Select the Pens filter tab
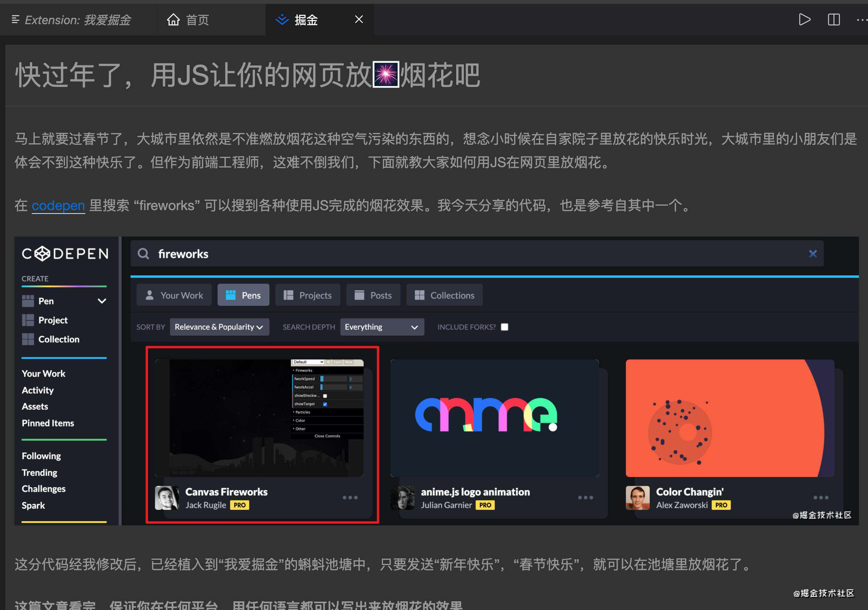This screenshot has height=610, width=868. (x=243, y=295)
